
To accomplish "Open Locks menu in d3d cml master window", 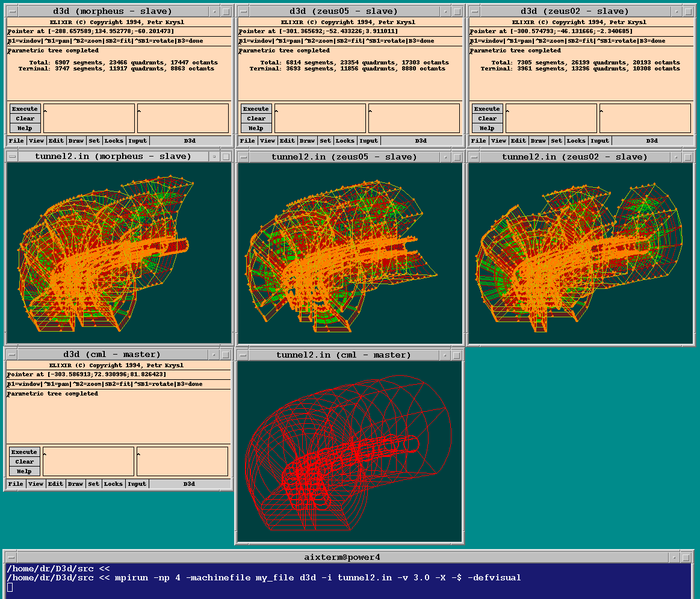I will [x=113, y=484].
